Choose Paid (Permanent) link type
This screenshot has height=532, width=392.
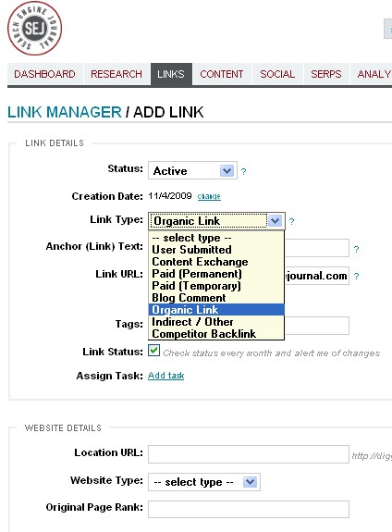(x=216, y=274)
